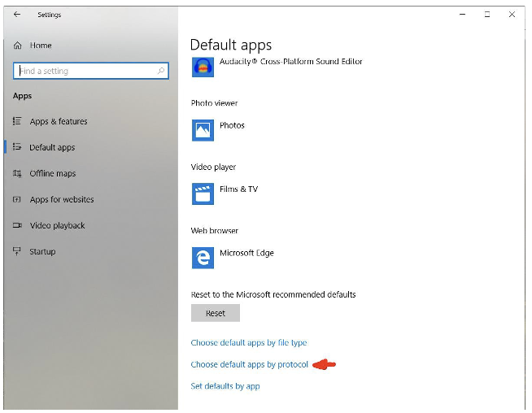Select Default apps in sidebar
This screenshot has width=532, height=413.
(52, 147)
